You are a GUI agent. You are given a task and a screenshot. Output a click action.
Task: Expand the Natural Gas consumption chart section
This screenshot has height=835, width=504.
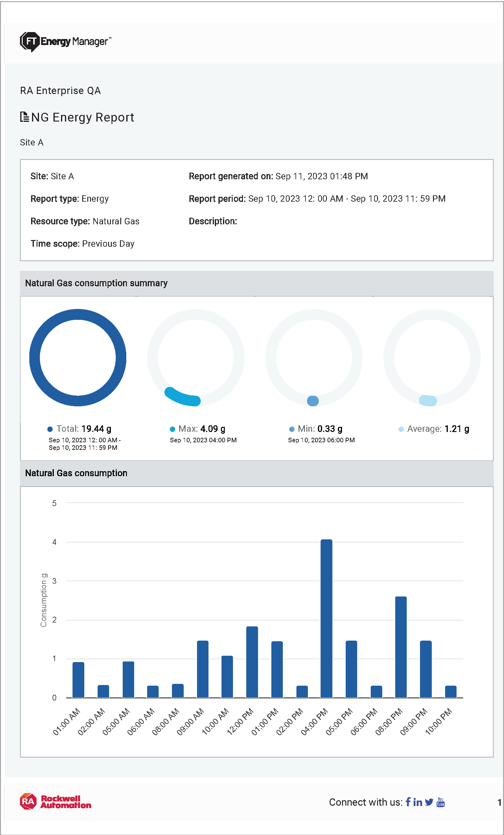click(76, 473)
